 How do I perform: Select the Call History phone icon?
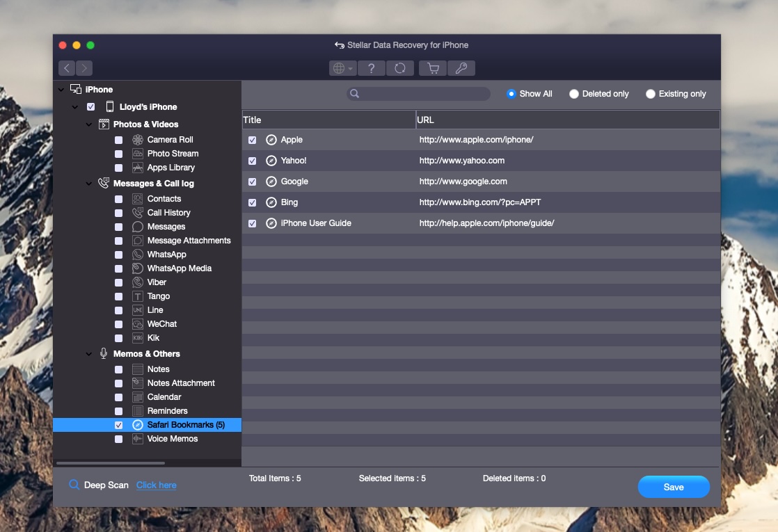(x=138, y=213)
